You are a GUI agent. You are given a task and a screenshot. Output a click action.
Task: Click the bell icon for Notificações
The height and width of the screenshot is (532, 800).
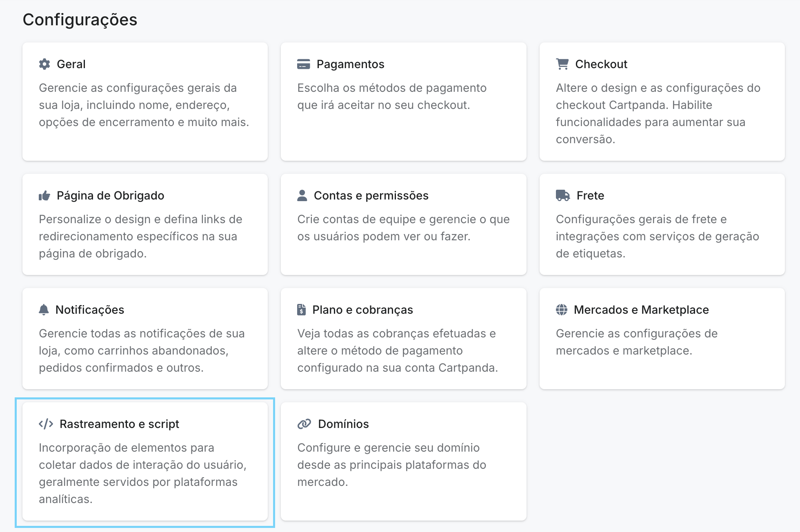(x=44, y=310)
